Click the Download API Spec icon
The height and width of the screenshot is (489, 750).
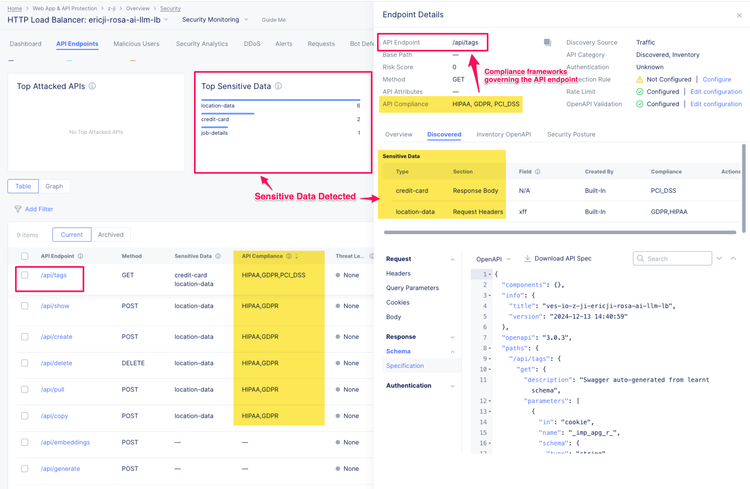(x=527, y=259)
